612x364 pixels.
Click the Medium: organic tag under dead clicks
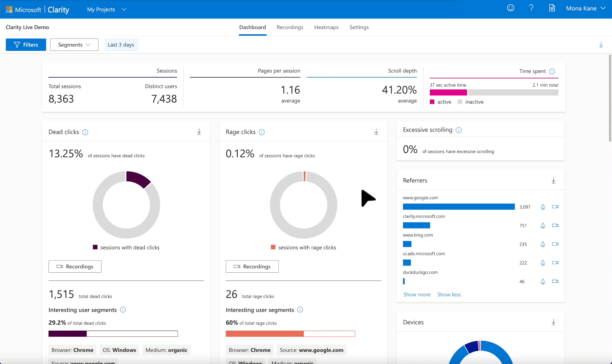pyautogui.click(x=166, y=350)
